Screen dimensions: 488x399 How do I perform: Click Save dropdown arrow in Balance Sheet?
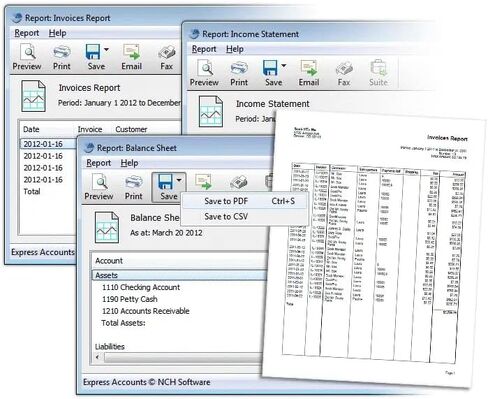(179, 180)
